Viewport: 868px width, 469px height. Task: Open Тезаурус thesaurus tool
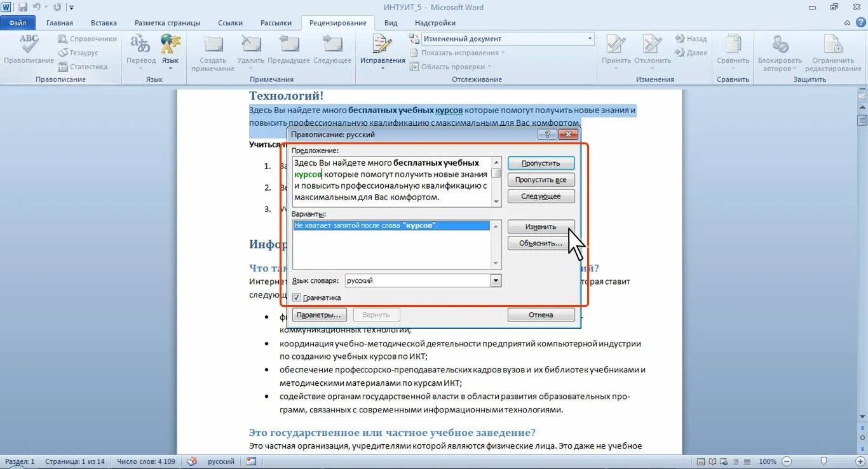pyautogui.click(x=78, y=53)
